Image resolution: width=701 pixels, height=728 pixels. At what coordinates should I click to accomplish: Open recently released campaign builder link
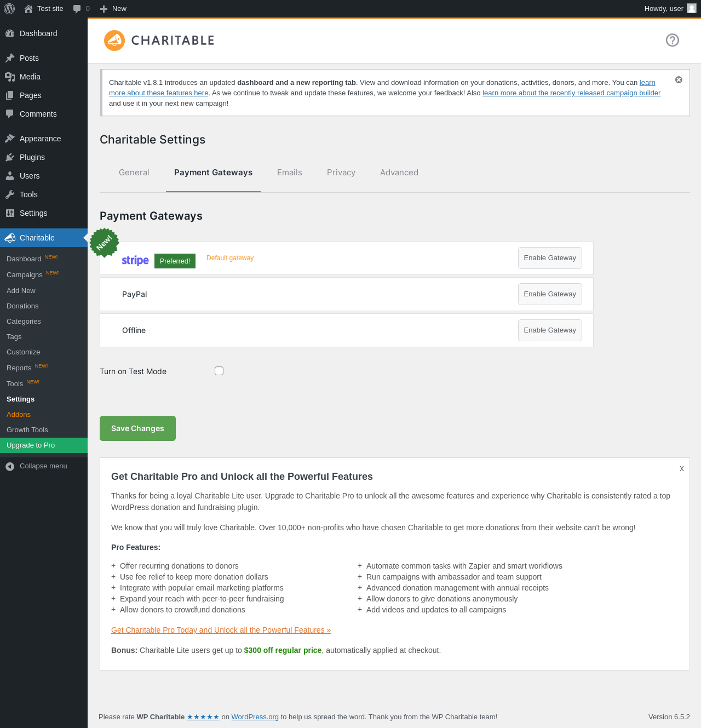pos(571,93)
